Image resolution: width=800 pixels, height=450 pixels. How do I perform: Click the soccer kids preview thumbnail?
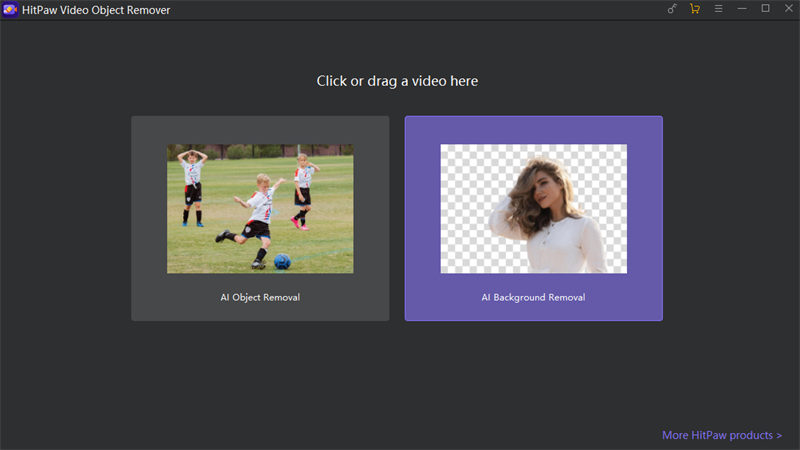tap(260, 209)
